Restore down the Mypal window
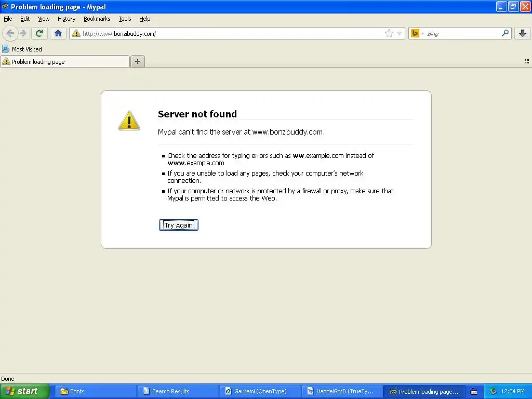Image resolution: width=532 pixels, height=399 pixels. (x=513, y=6)
